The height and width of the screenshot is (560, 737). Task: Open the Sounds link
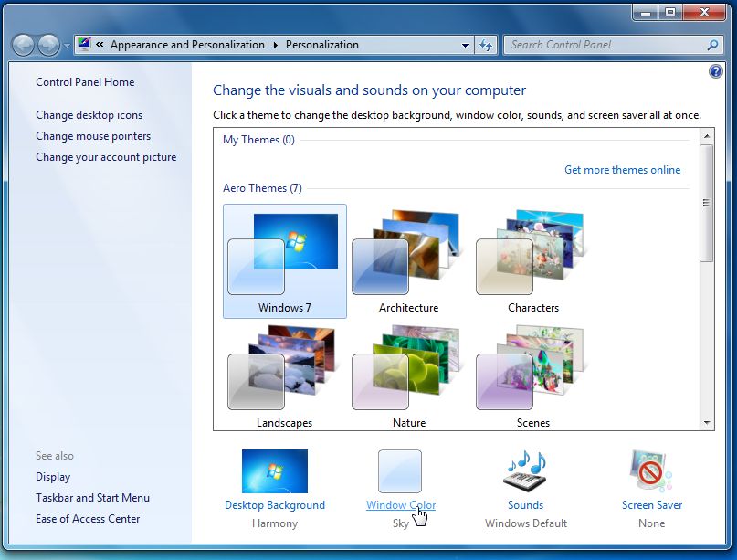point(525,505)
